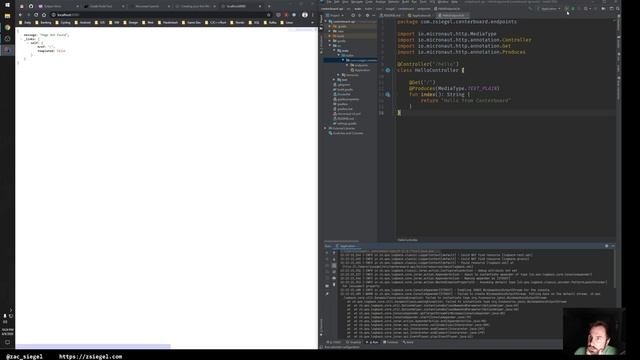This screenshot has height=360, width=640.
Task: Open the Terminal tool window tab
Action: pyautogui.click(x=391, y=342)
